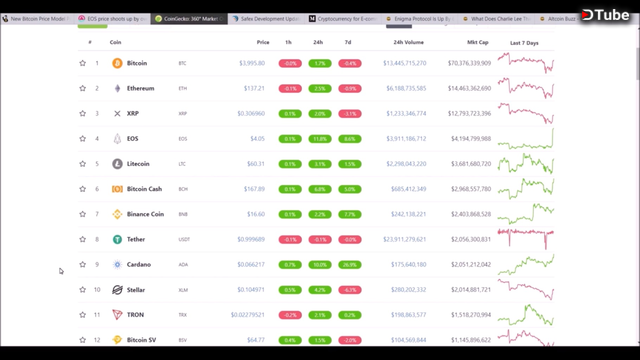Open the Bitcoin Cash name link
The width and height of the screenshot is (640, 360).
[x=144, y=189]
